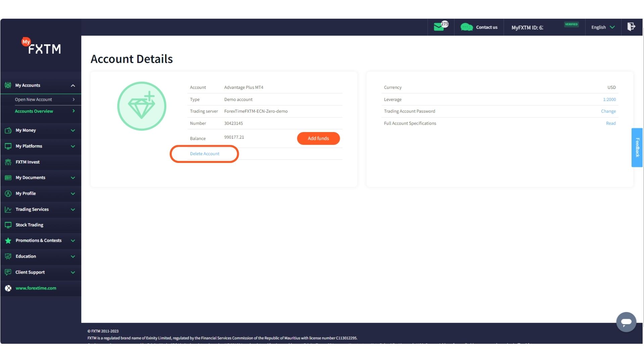The width and height of the screenshot is (644, 362).
Task: Click the Education board icon
Action: (x=8, y=256)
